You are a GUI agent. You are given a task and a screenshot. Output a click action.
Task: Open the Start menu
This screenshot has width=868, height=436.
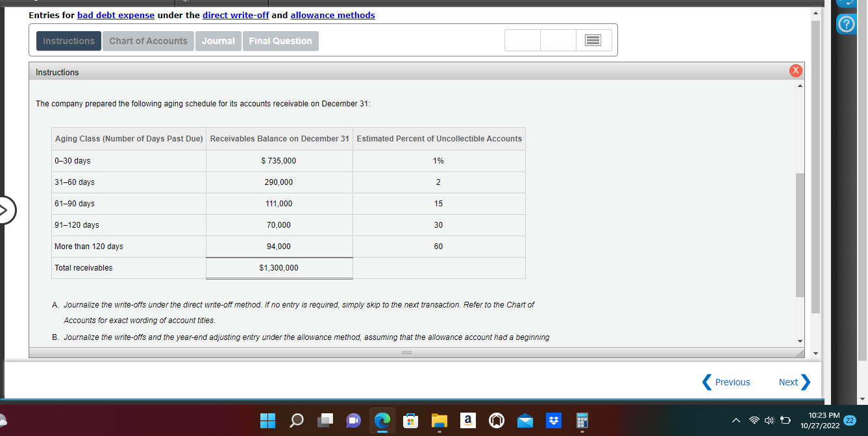click(x=267, y=420)
